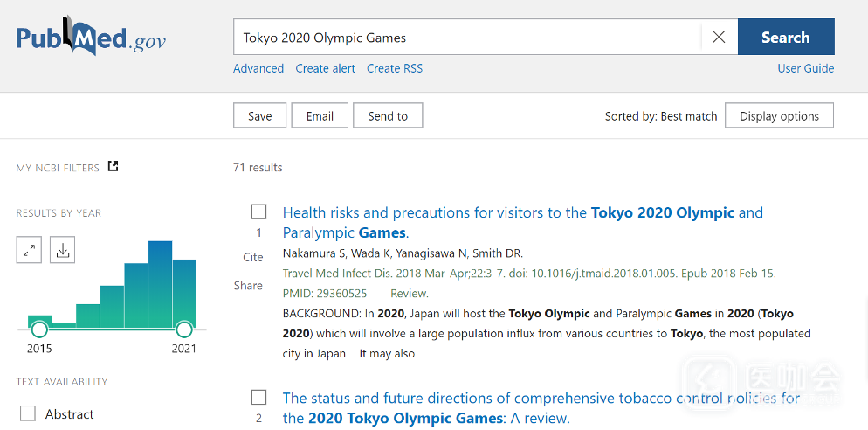The width and height of the screenshot is (868, 430).
Task: Click the Save button
Action: pyautogui.click(x=259, y=116)
